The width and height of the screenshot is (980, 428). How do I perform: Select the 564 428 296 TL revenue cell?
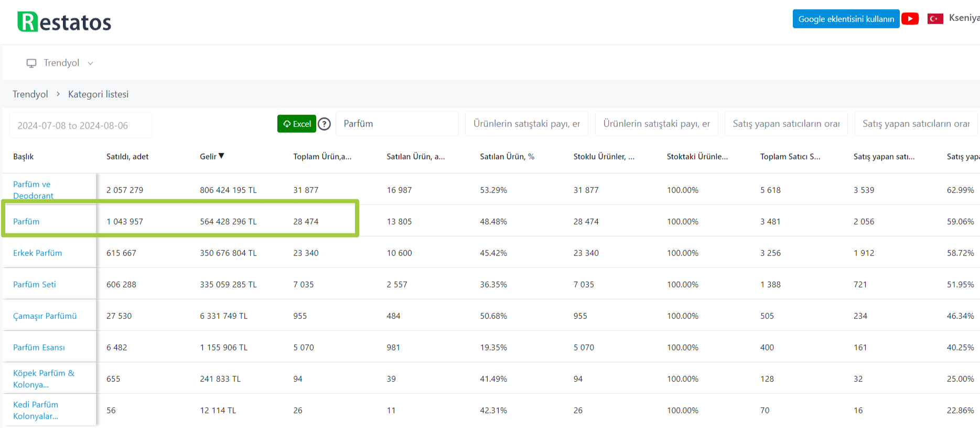(228, 221)
